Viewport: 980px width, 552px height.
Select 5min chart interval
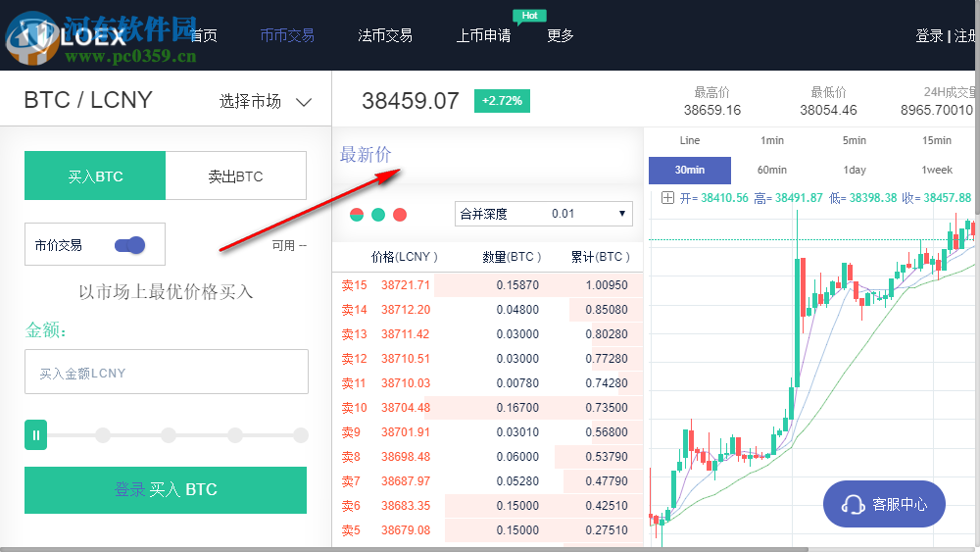855,140
